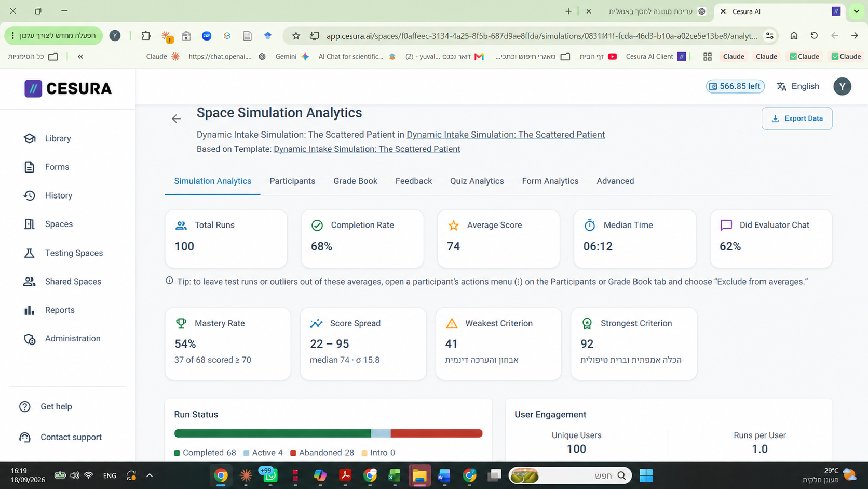The height and width of the screenshot is (489, 868).
Task: Click the info icon beside the tip
Action: coord(169,281)
